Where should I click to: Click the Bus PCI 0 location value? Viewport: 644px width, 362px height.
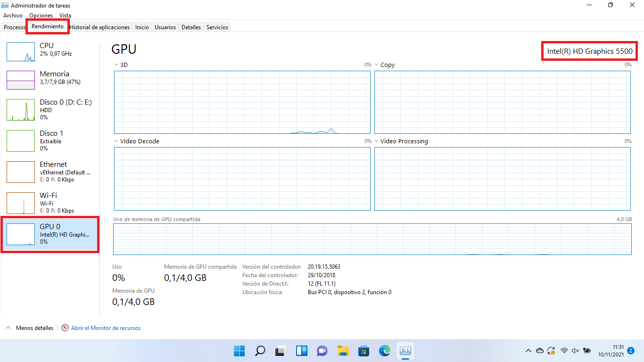point(349,292)
